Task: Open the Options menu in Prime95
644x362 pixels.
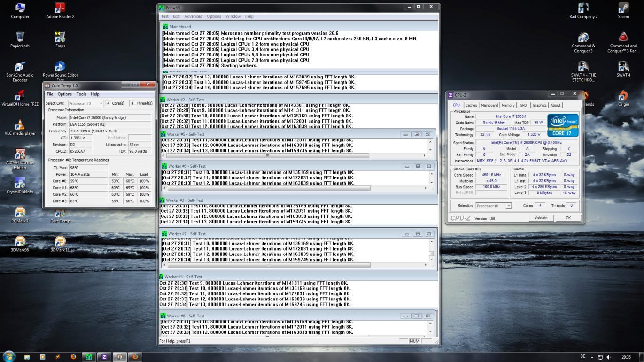Action: (x=214, y=16)
